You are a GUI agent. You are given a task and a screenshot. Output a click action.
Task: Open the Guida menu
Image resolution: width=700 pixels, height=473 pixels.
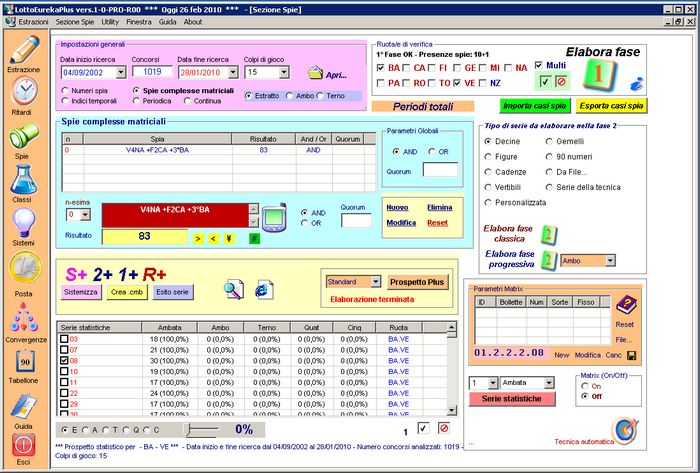click(167, 22)
